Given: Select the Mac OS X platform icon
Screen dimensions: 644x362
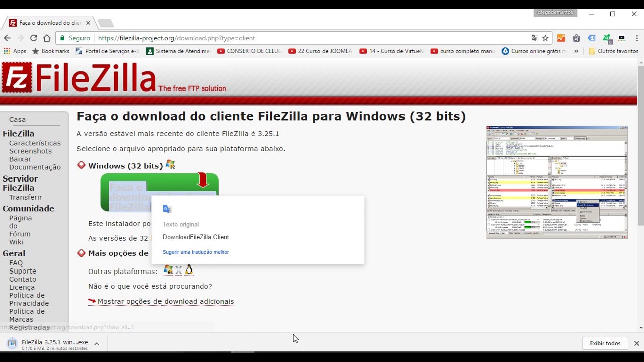Looking at the screenshot, I should pos(179,271).
